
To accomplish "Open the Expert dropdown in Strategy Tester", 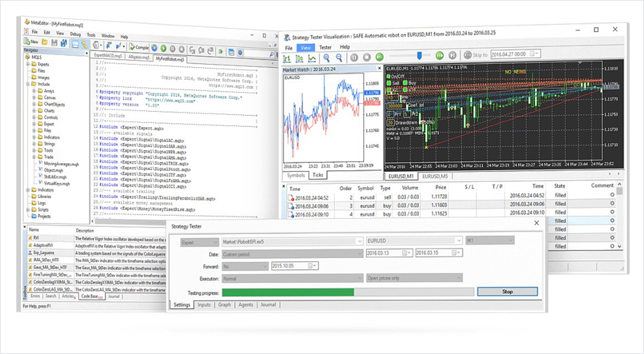I will click(x=199, y=242).
